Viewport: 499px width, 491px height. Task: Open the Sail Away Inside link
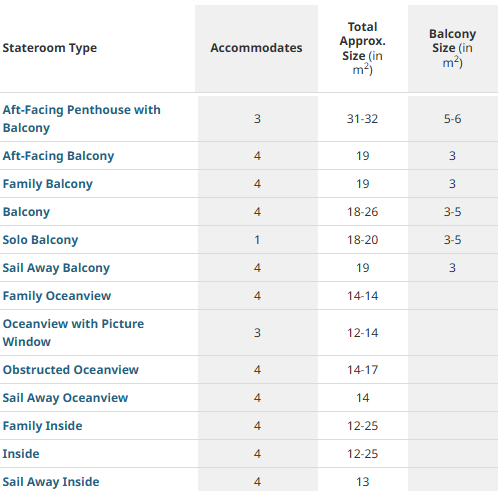pos(51,482)
